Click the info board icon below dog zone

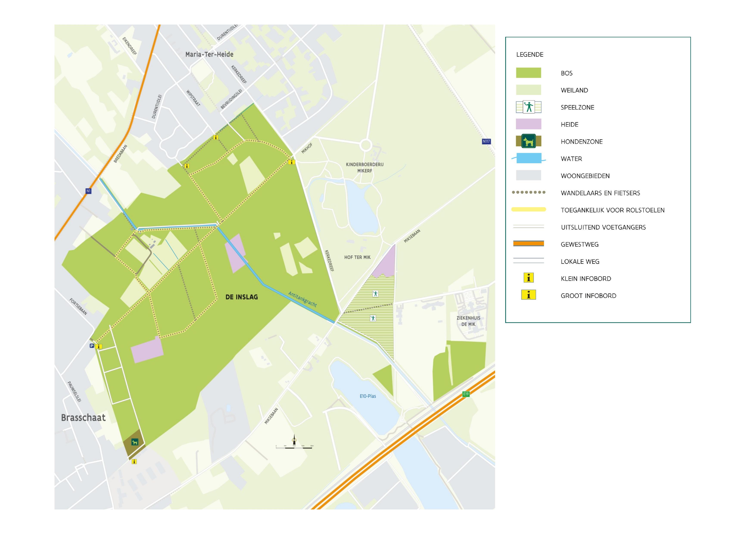pyautogui.click(x=134, y=462)
